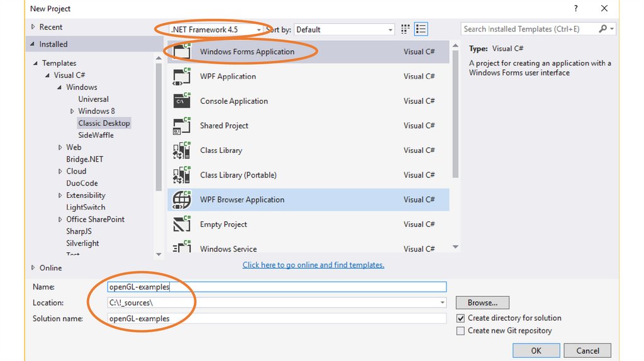This screenshot has width=644, height=361.
Task: Collapse the Windows tree node
Action: pyautogui.click(x=60, y=87)
